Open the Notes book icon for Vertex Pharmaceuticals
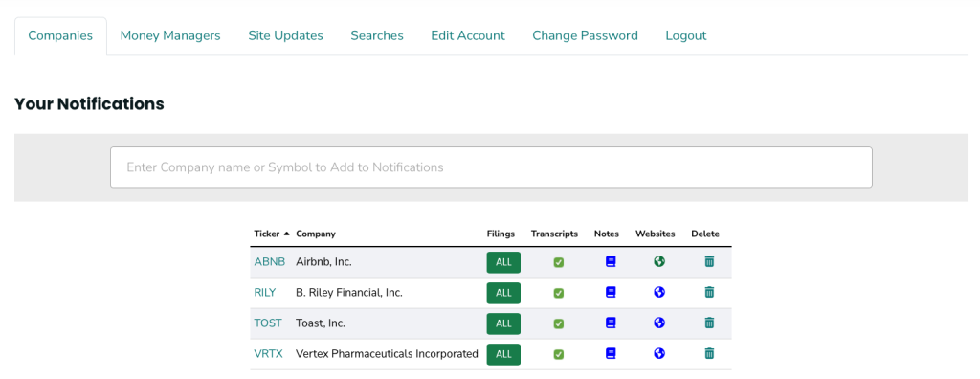 (x=611, y=353)
